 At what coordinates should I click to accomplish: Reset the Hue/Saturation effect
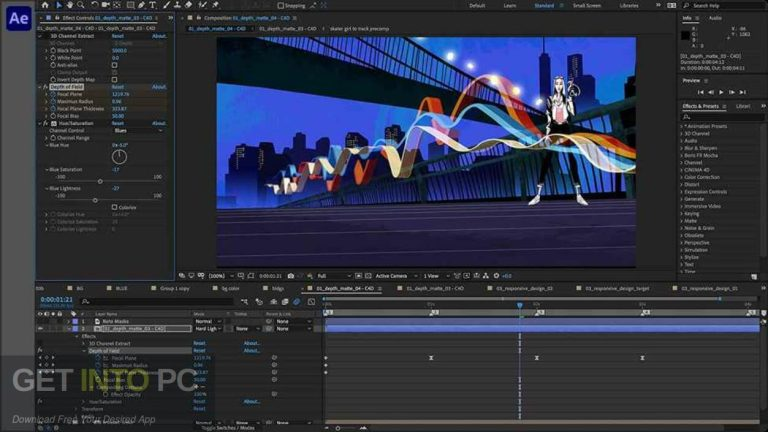click(x=118, y=123)
